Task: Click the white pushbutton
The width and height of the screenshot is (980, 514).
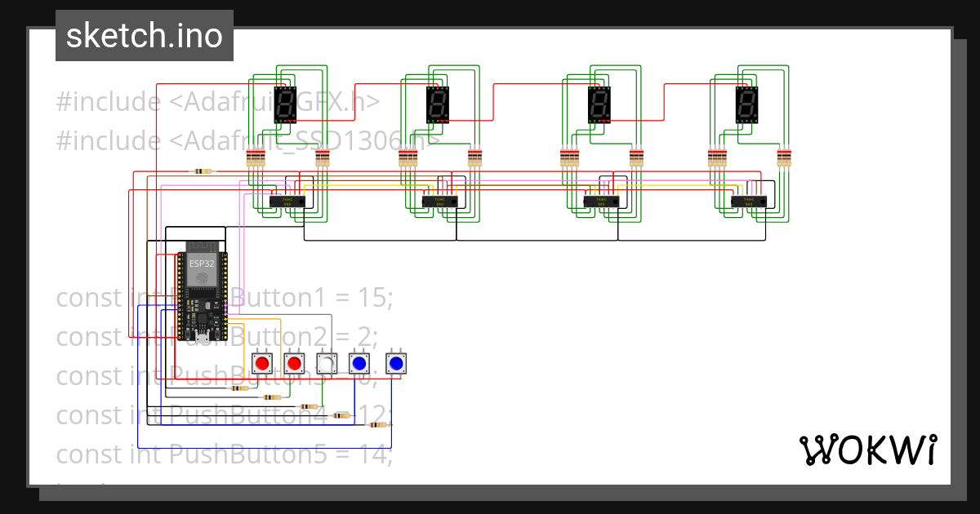Action: (326, 361)
